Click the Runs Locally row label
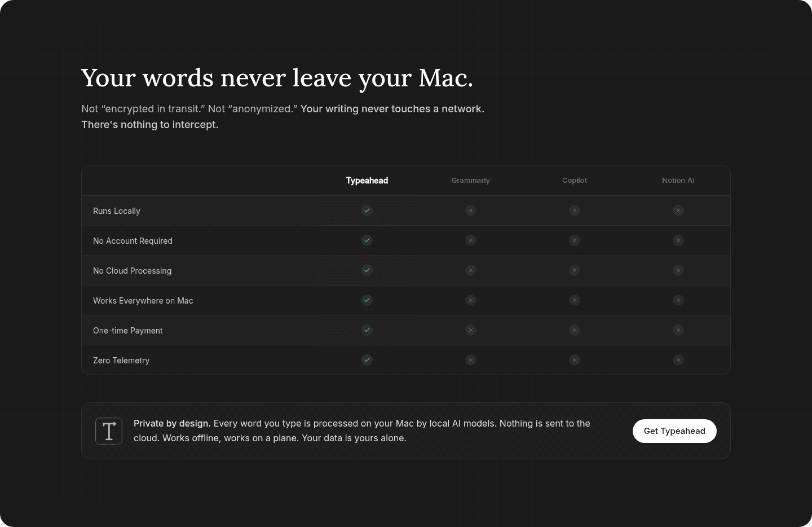812x527 pixels. point(117,211)
